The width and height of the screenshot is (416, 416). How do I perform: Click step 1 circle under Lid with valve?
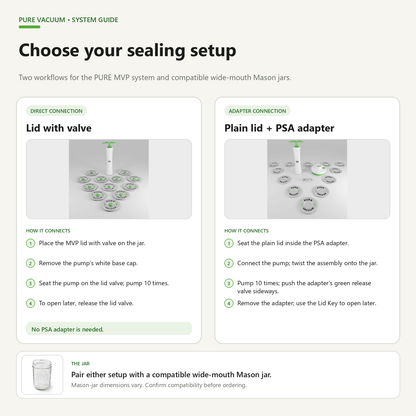30,243
